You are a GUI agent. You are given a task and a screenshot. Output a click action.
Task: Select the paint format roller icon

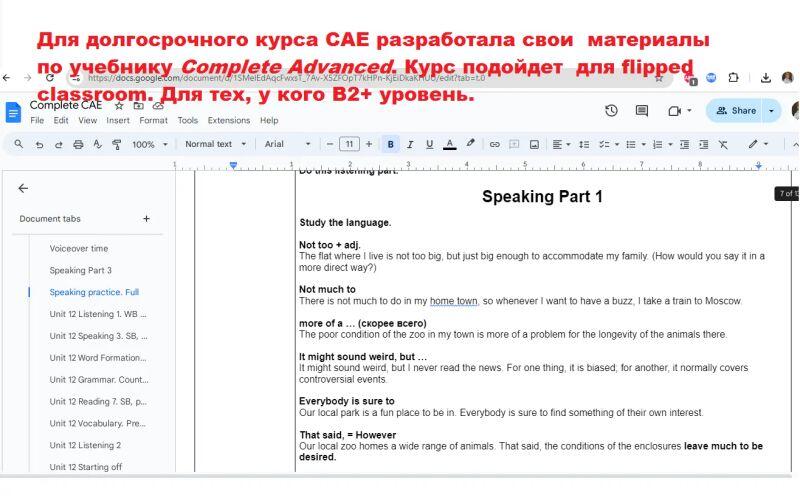click(x=117, y=144)
